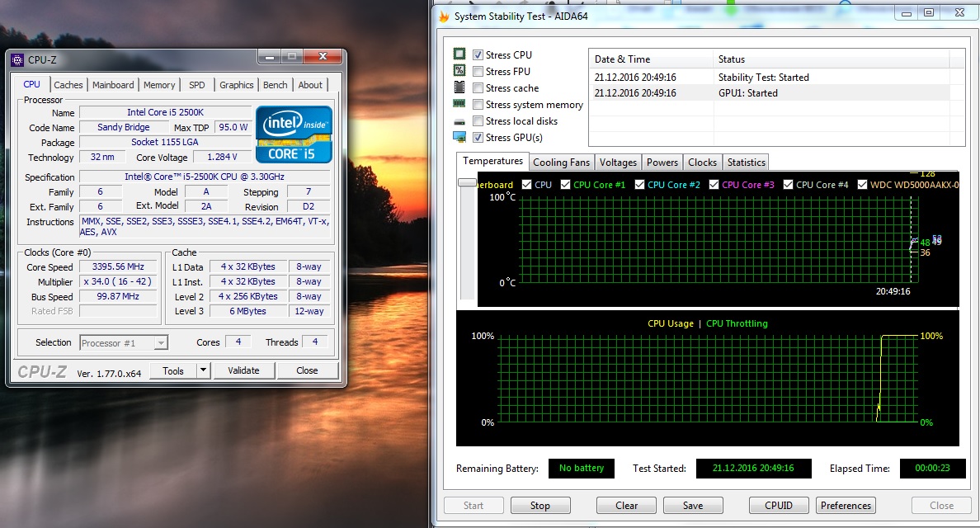980x528 pixels.
Task: Select the 'Stability Test: Started' log row
Action: coord(770,78)
